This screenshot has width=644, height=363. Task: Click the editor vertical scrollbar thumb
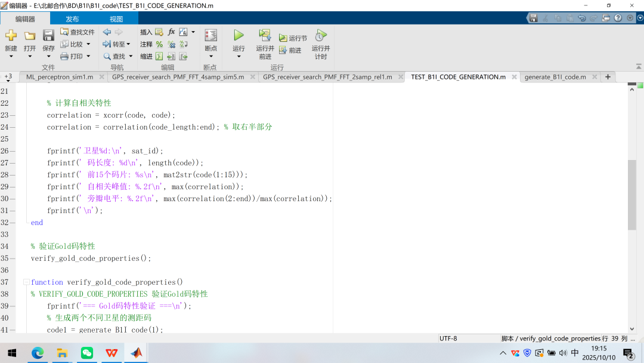tap(632, 194)
